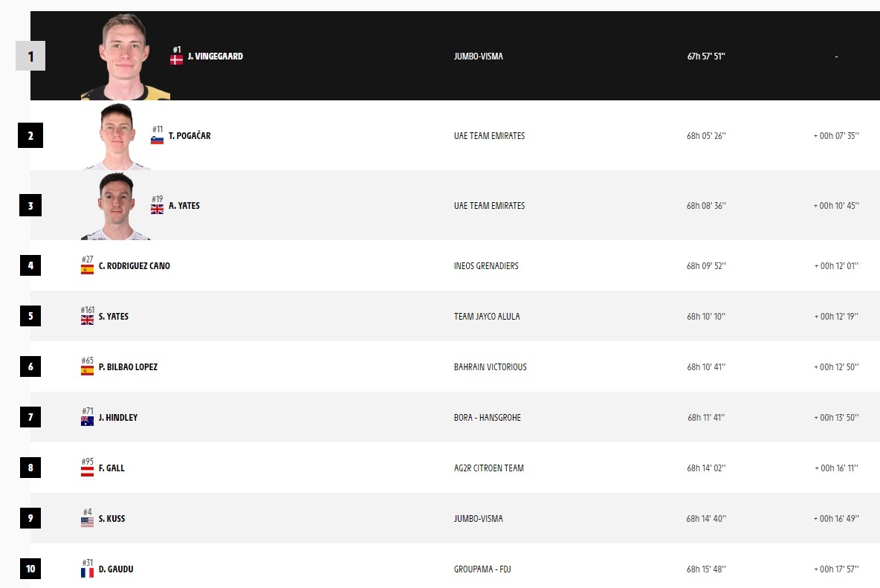The width and height of the screenshot is (880, 588).
Task: Click the rank 1 position badge
Action: click(x=30, y=56)
